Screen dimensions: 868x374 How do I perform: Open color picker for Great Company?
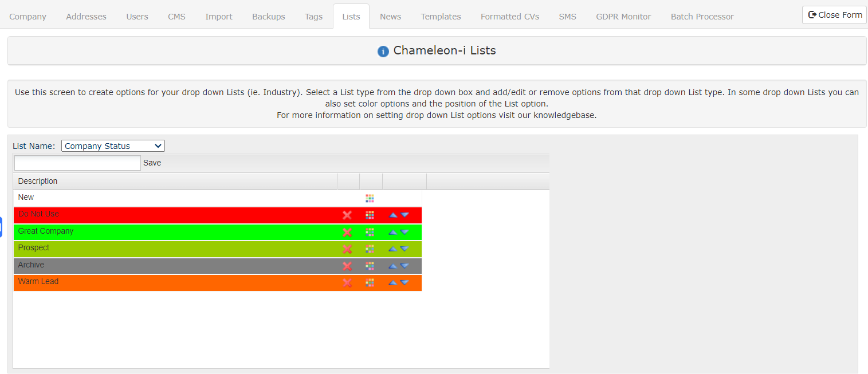coord(370,233)
